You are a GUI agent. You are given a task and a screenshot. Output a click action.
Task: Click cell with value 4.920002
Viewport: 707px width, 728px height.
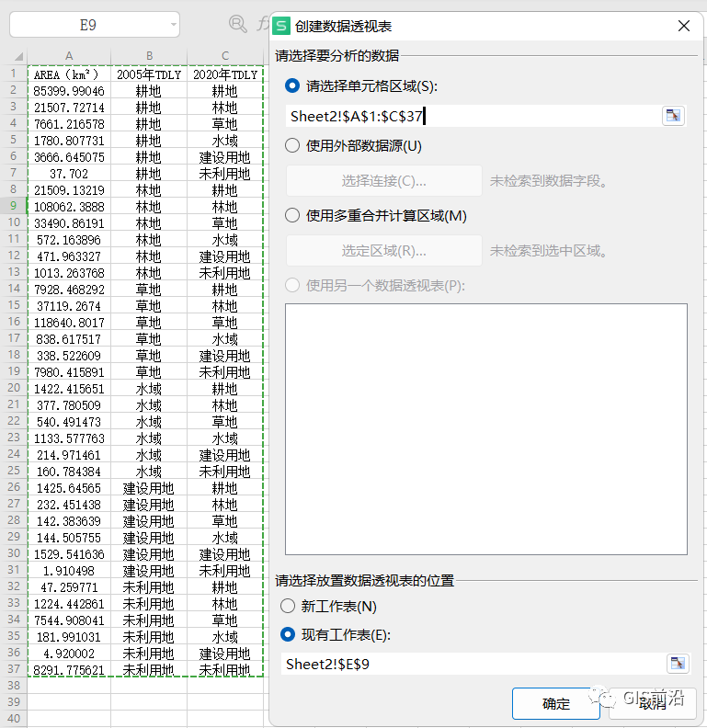pyautogui.click(x=69, y=654)
